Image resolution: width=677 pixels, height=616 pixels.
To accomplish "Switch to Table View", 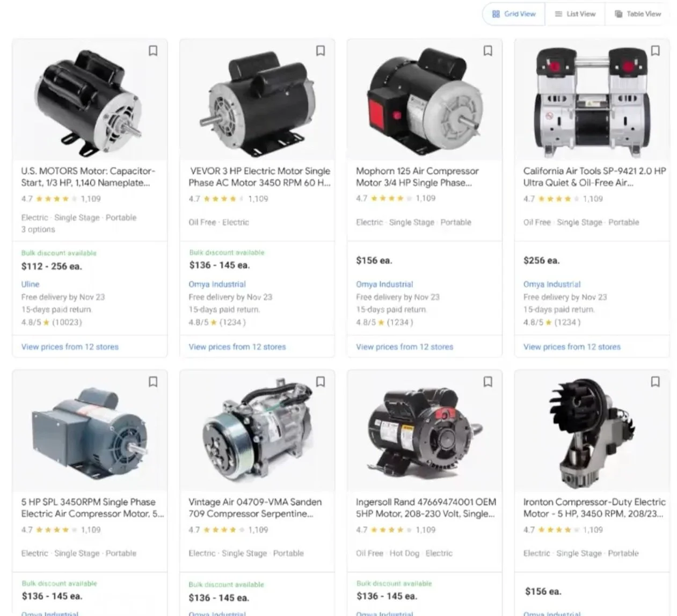I will [x=638, y=14].
